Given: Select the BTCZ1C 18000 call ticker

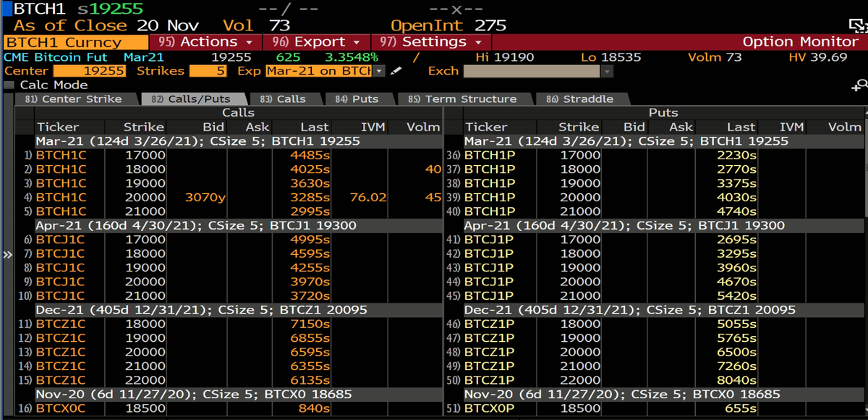Looking at the screenshot, I should [61, 324].
